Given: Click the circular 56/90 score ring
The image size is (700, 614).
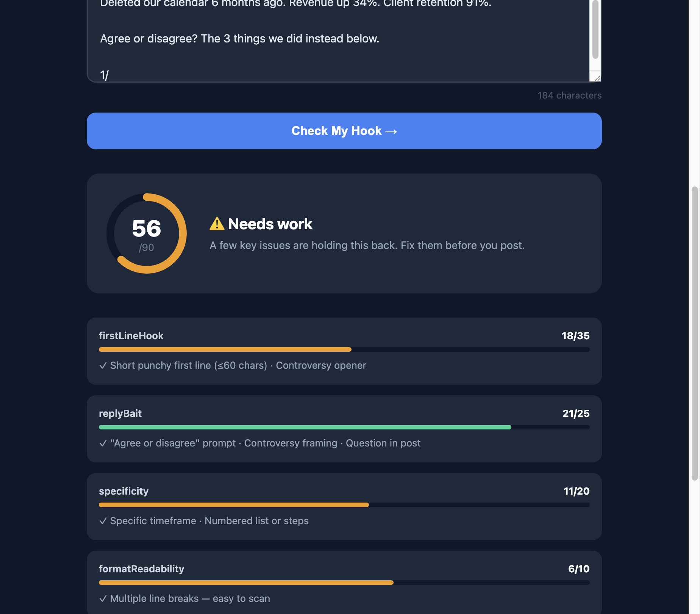Looking at the screenshot, I should [x=147, y=233].
